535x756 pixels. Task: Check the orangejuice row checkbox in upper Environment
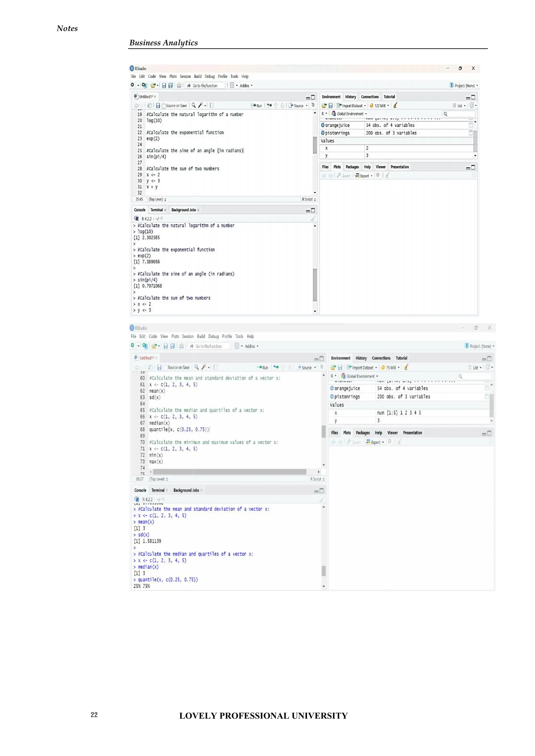[470, 125]
